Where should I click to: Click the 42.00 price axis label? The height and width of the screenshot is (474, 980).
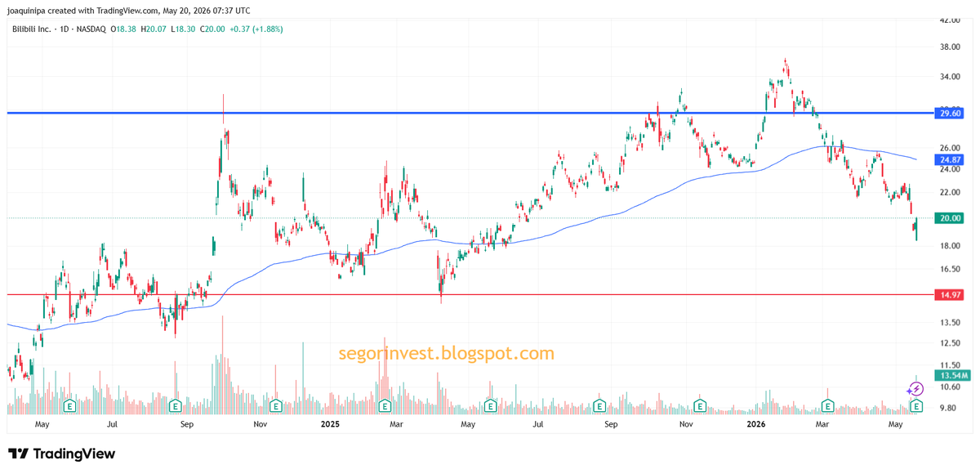[950, 20]
